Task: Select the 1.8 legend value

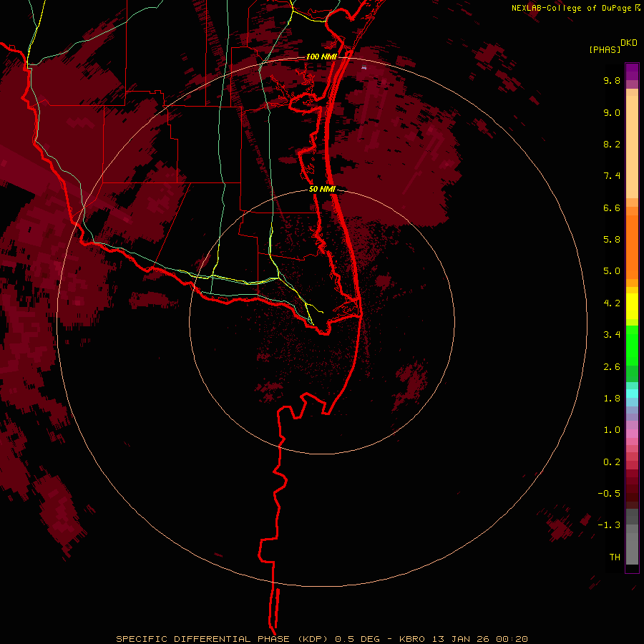Action: (x=612, y=399)
